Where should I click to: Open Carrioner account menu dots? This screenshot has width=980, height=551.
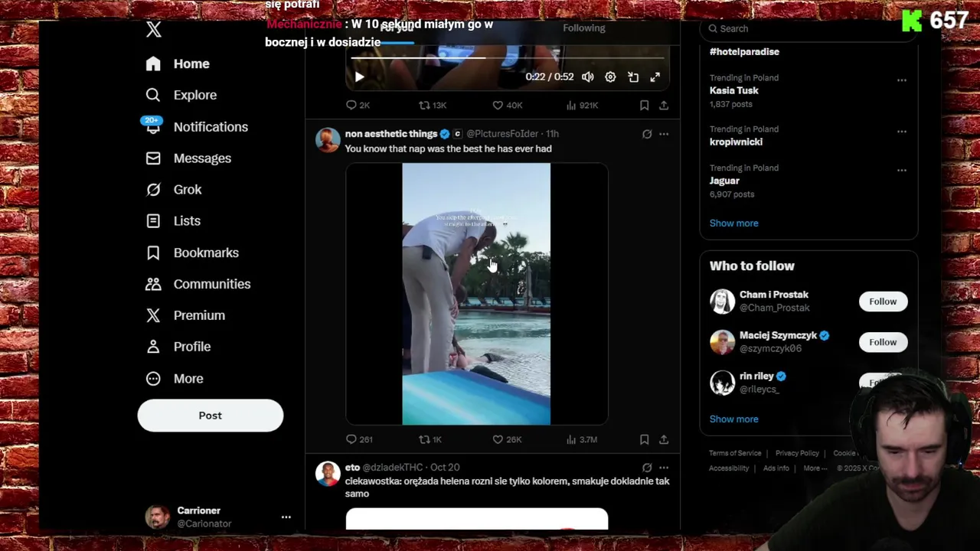[x=286, y=517]
